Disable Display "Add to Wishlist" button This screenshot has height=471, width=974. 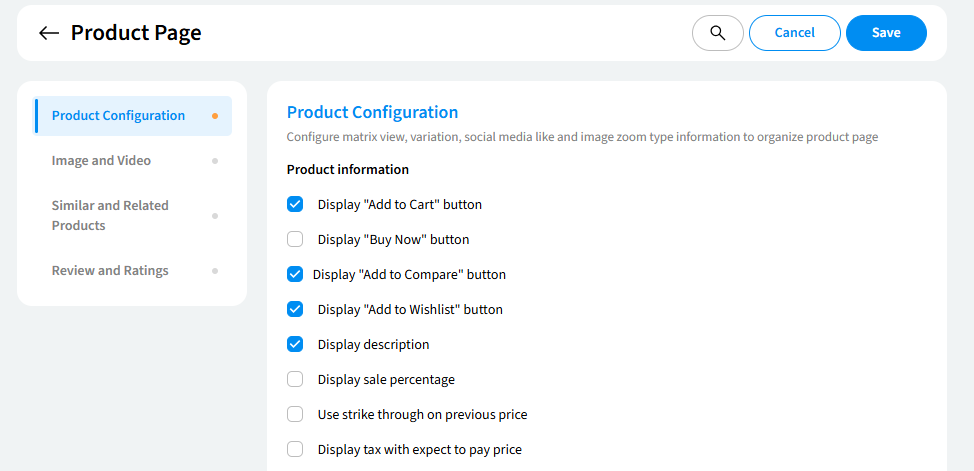(x=295, y=310)
